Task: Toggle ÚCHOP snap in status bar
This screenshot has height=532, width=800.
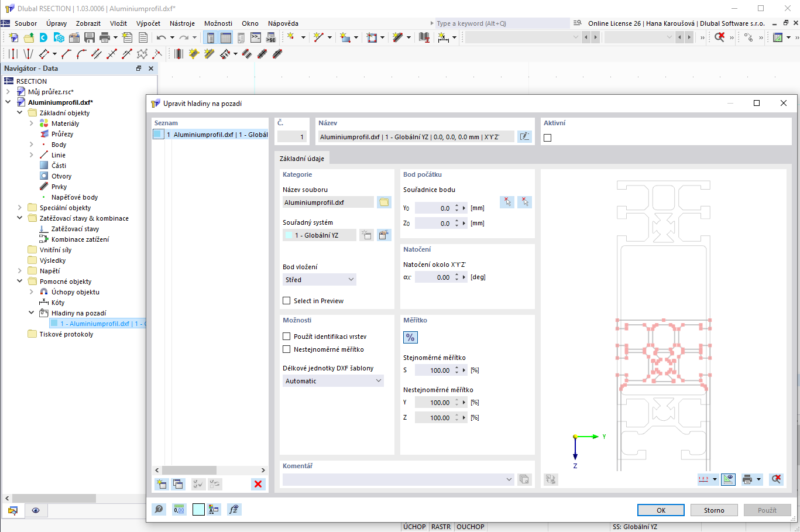Action: (x=414, y=527)
